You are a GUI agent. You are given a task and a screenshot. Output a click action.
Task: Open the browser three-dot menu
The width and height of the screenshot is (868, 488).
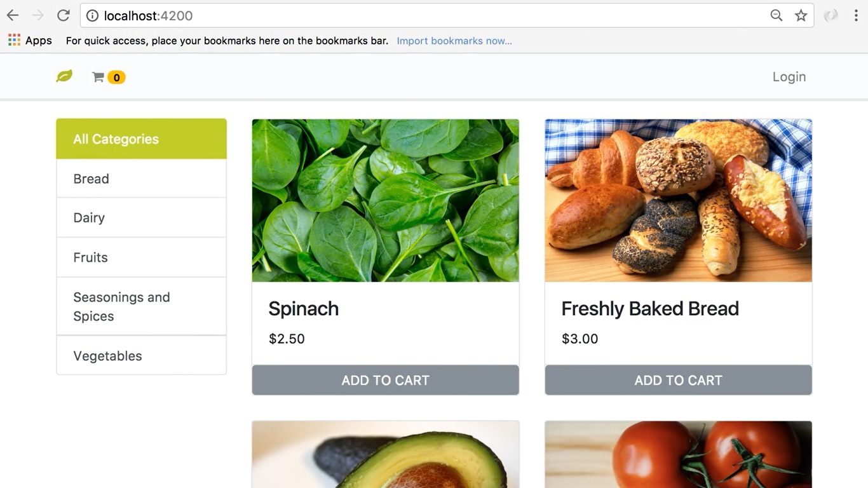click(x=856, y=15)
